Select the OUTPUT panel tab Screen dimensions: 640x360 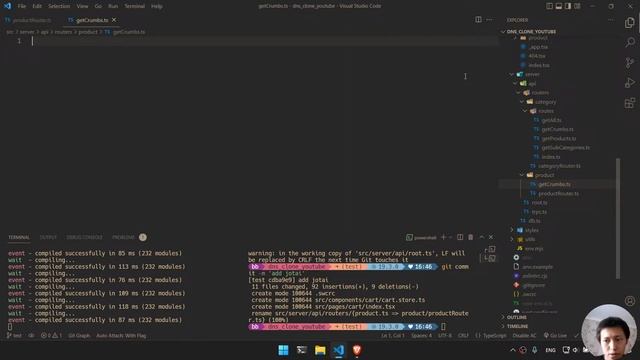click(48, 237)
